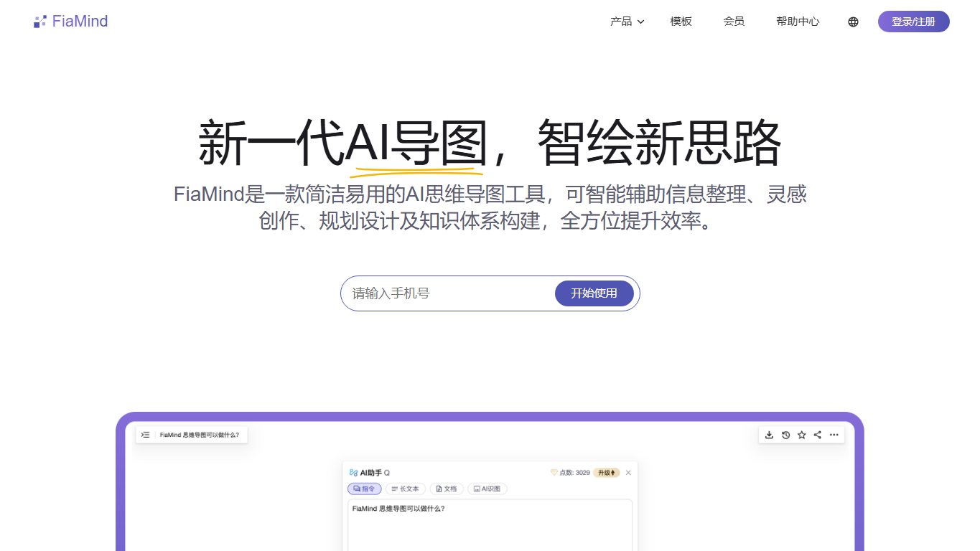
Task: Select the 文档 tab in AI助手
Action: (x=447, y=489)
